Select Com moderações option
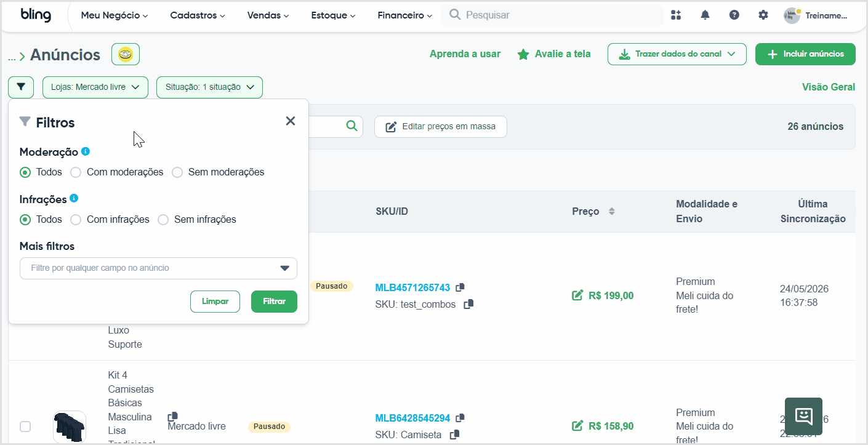The width and height of the screenshot is (868, 445). point(76,172)
